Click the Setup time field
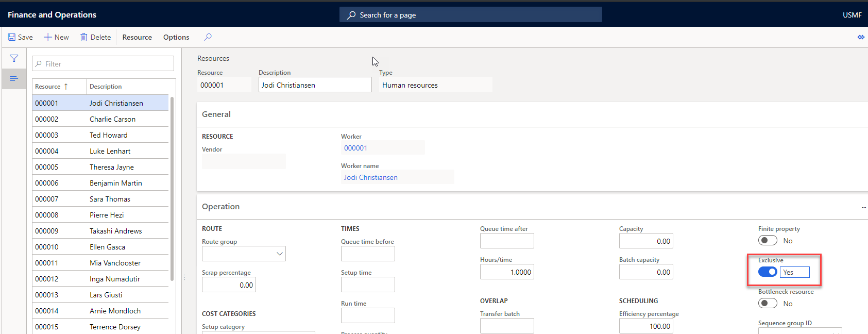This screenshot has width=868, height=334. pyautogui.click(x=368, y=285)
